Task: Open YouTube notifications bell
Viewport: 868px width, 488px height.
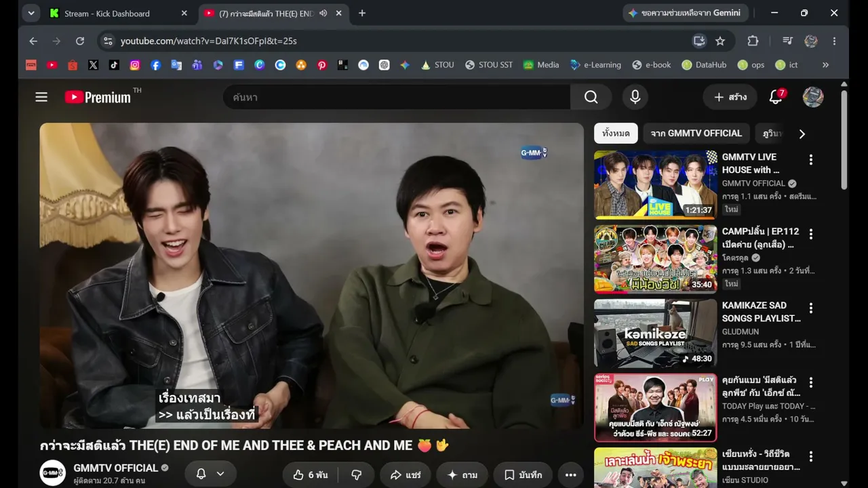Action: [x=776, y=97]
